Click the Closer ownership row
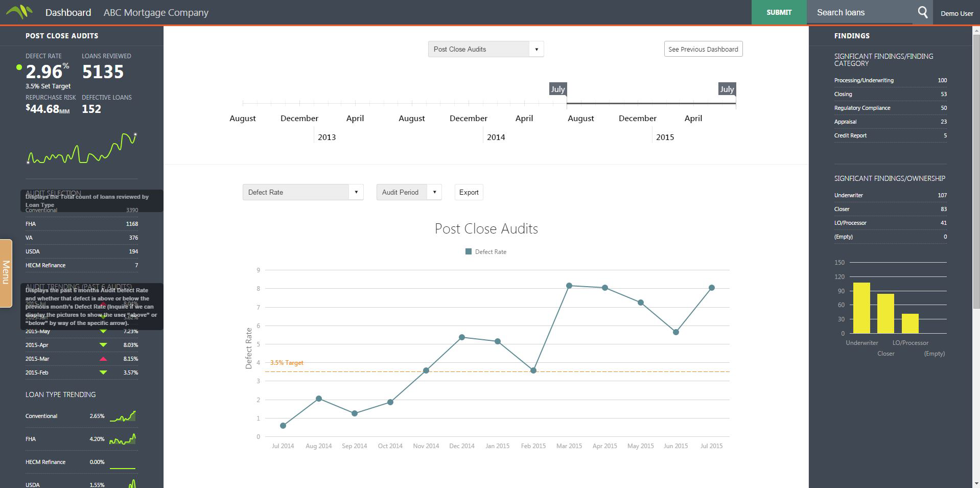The height and width of the screenshot is (488, 980). tap(890, 209)
